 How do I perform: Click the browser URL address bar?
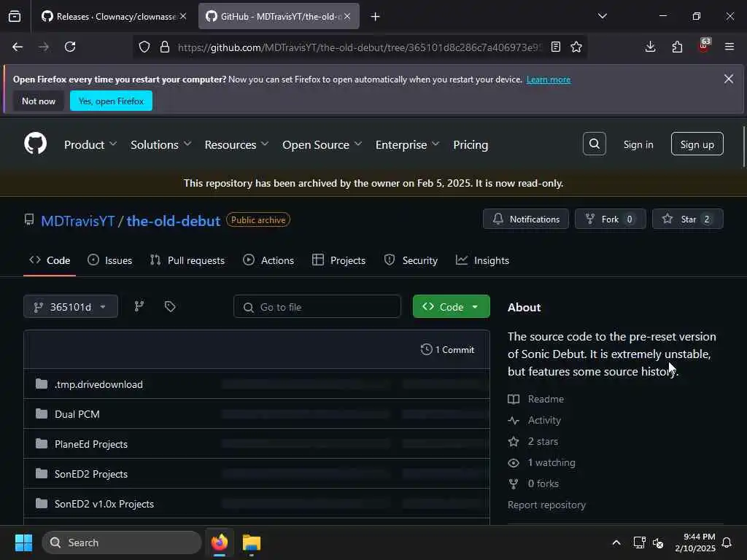coord(360,47)
